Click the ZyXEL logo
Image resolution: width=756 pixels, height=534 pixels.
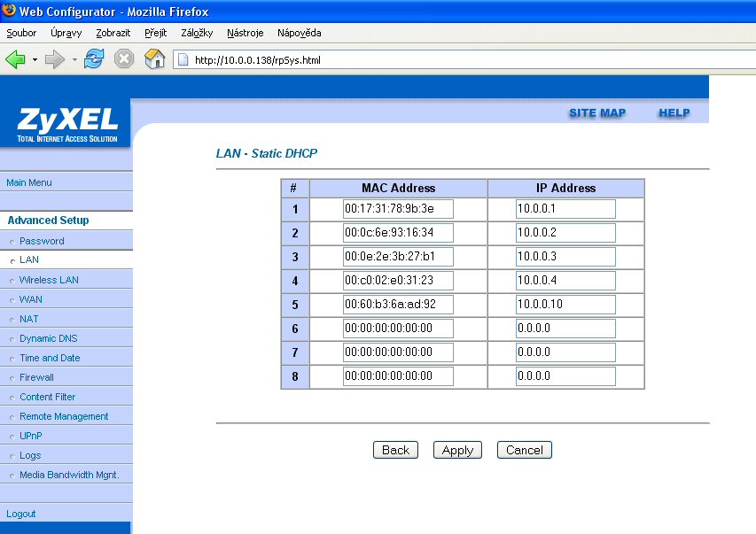click(x=66, y=122)
